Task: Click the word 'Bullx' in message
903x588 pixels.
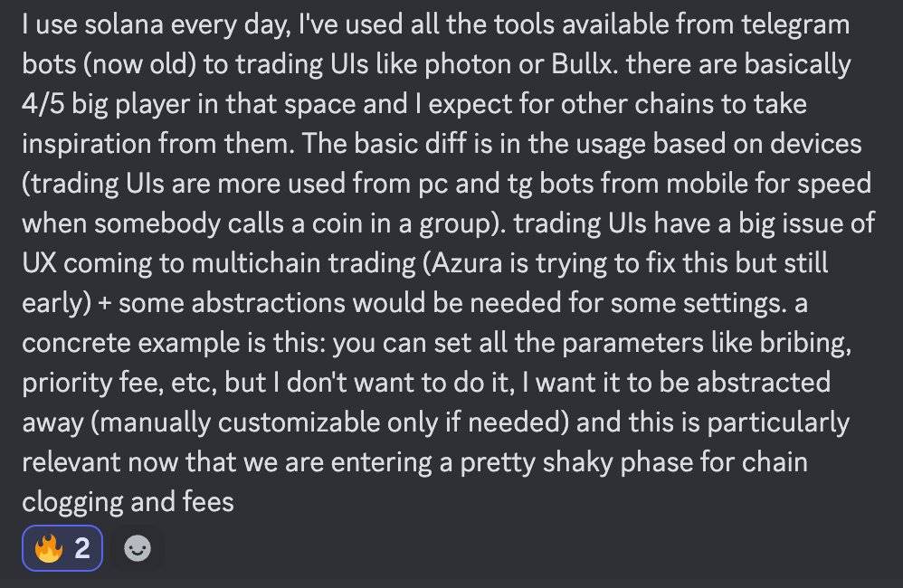Action: tap(582, 64)
